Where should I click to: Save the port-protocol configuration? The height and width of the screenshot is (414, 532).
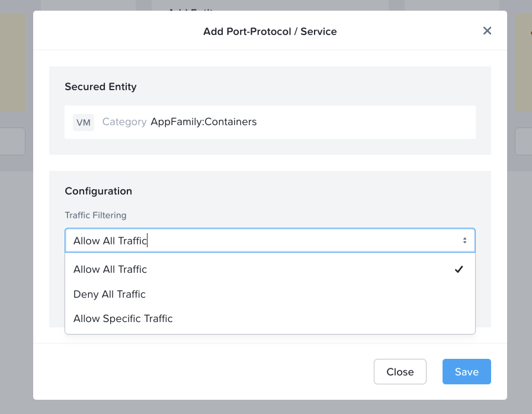[466, 372]
